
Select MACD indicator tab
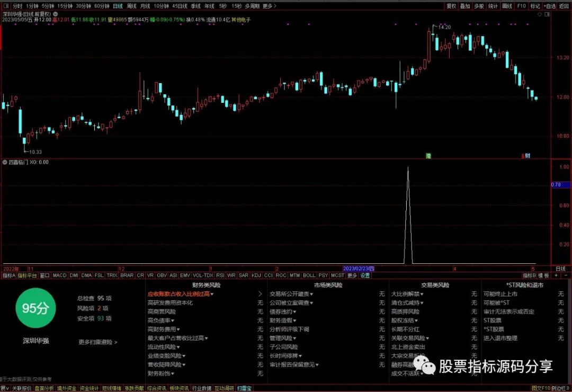point(59,275)
